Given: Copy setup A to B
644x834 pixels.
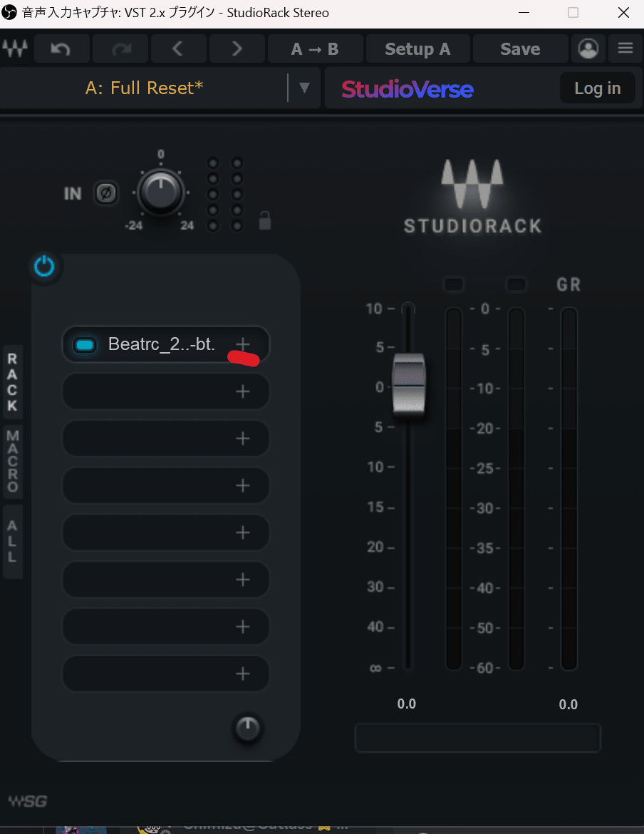Looking at the screenshot, I should 315,49.
